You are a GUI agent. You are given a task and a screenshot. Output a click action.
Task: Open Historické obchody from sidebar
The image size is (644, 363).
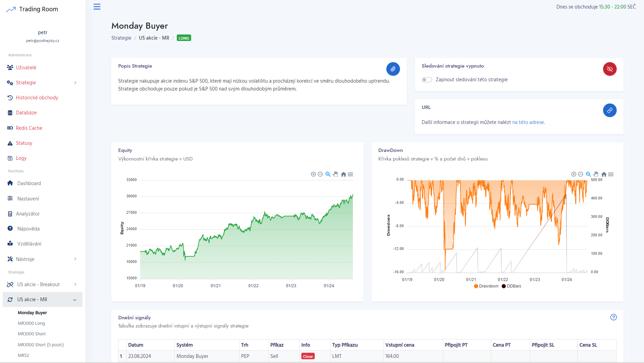point(37,98)
